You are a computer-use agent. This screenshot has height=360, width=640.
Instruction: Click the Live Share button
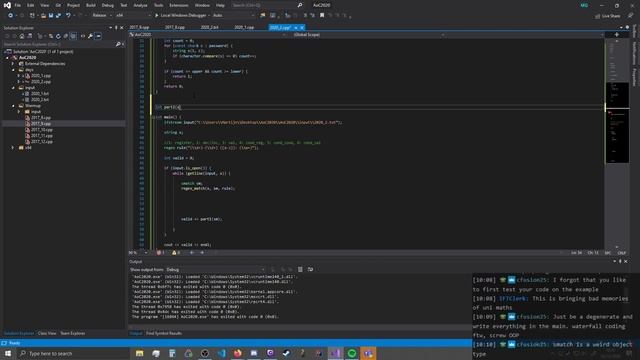[x=608, y=16]
